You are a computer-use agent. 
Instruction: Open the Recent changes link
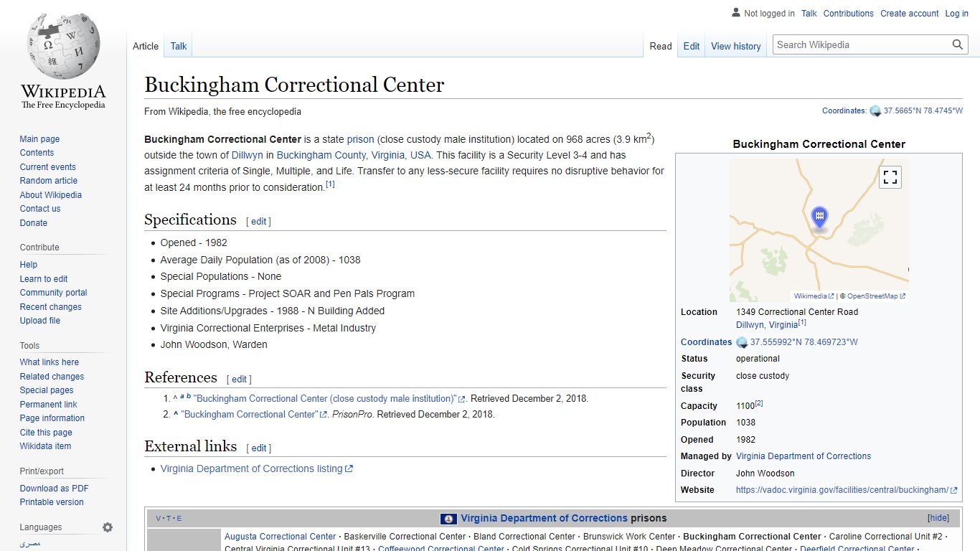click(x=51, y=307)
